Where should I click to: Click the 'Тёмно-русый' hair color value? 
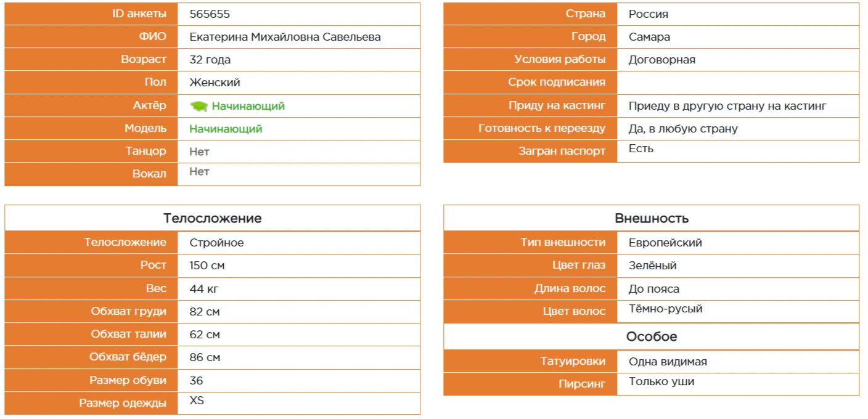[x=665, y=309]
